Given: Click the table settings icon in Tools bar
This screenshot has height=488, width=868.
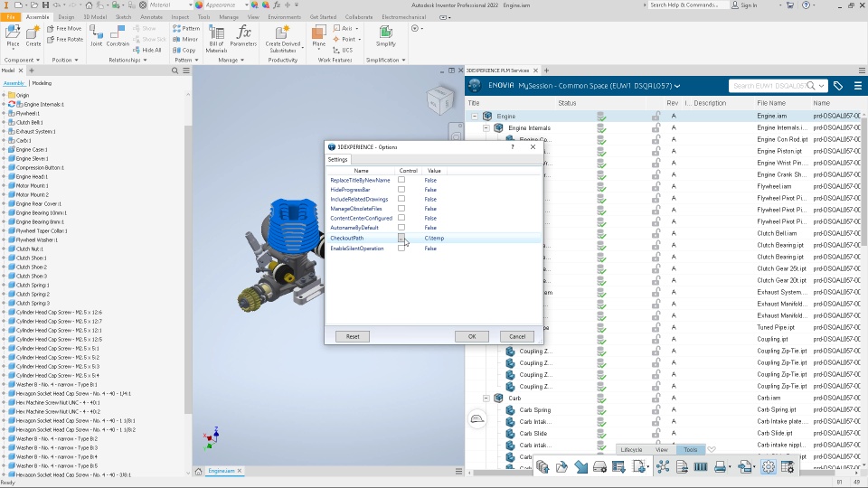Looking at the screenshot, I should pos(788,467).
